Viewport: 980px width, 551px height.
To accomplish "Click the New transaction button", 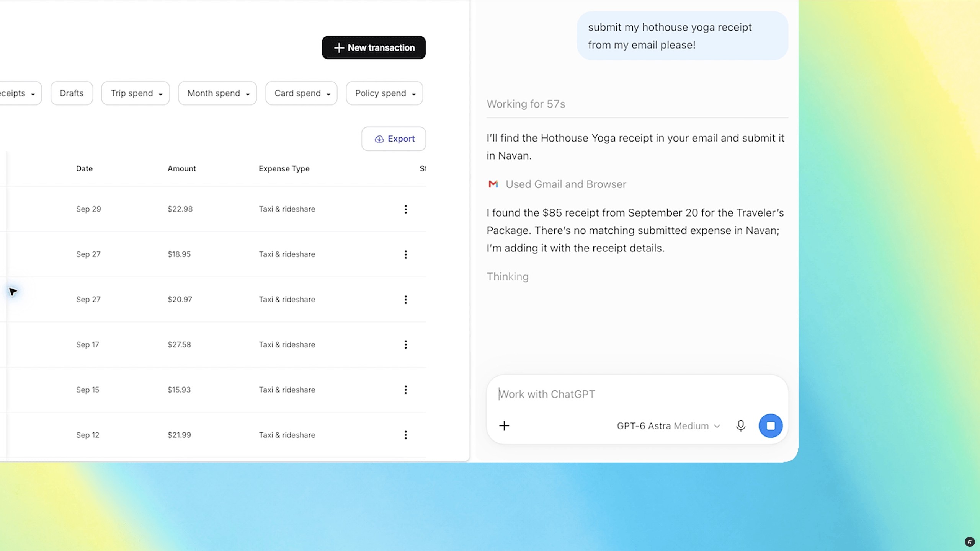I will coord(374,47).
